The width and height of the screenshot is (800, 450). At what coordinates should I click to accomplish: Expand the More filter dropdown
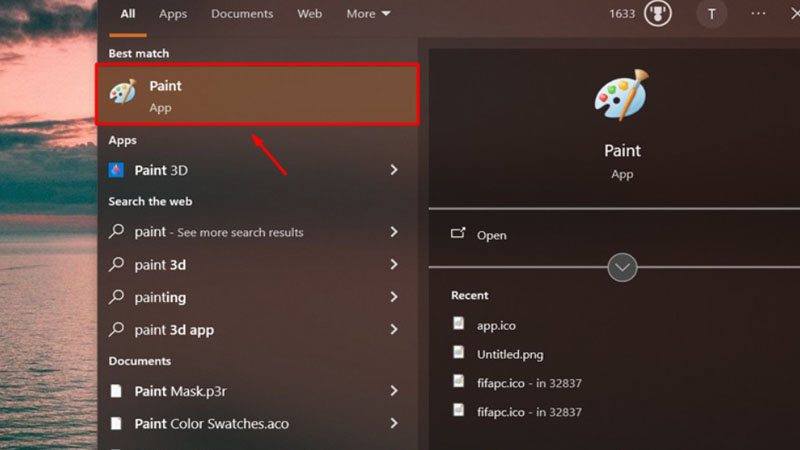tap(368, 14)
